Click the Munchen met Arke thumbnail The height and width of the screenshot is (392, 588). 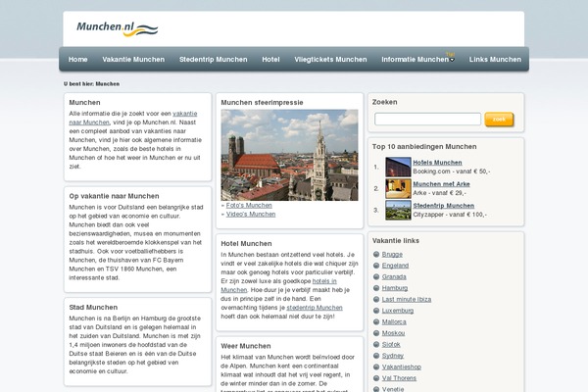point(398,188)
